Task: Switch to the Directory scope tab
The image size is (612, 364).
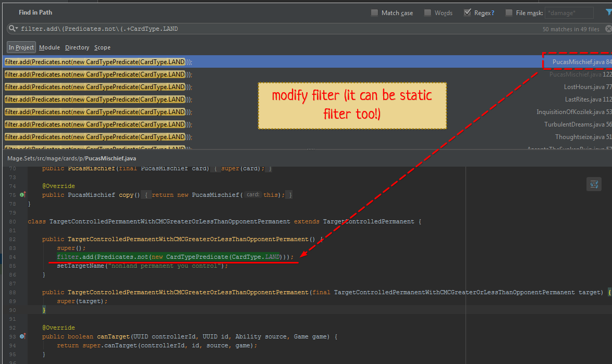Action: click(77, 47)
